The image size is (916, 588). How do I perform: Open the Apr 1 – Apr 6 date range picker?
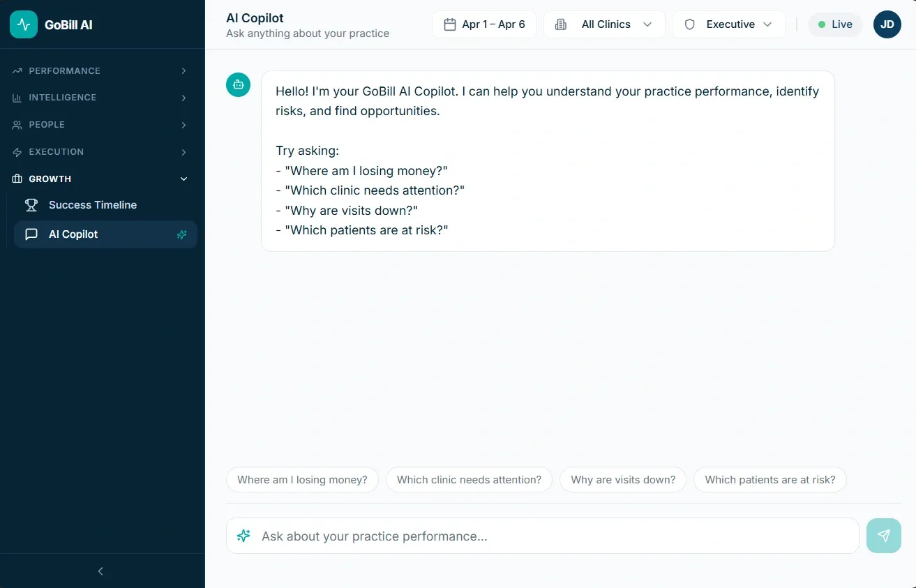tap(484, 24)
